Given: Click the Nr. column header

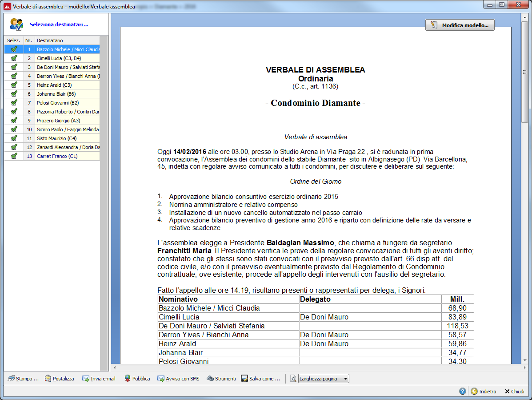Looking at the screenshot, I should (29, 40).
